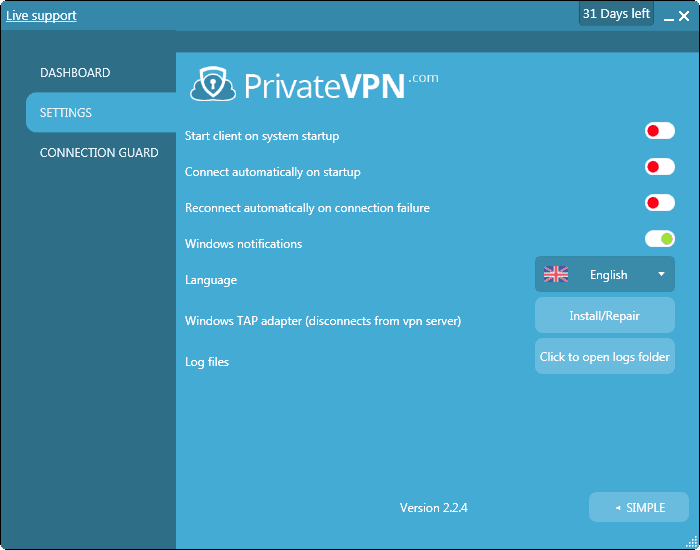Click to open logs folder button

coord(604,356)
